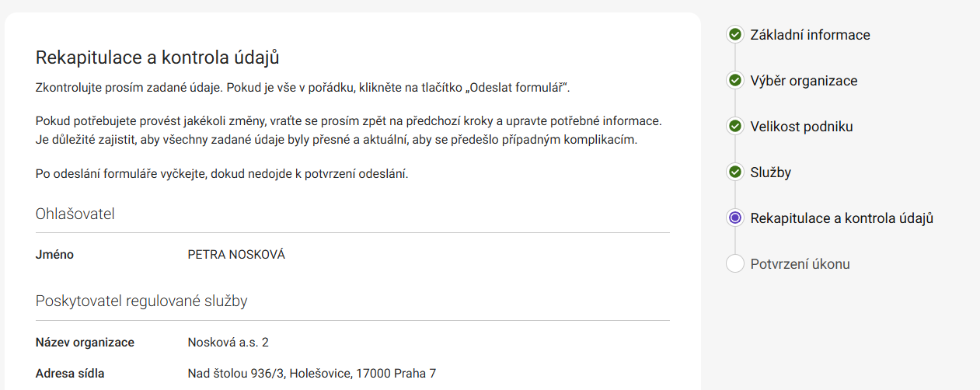The width and height of the screenshot is (980, 390).
Task: Click the green checkmark beside Základní informace
Action: [735, 35]
